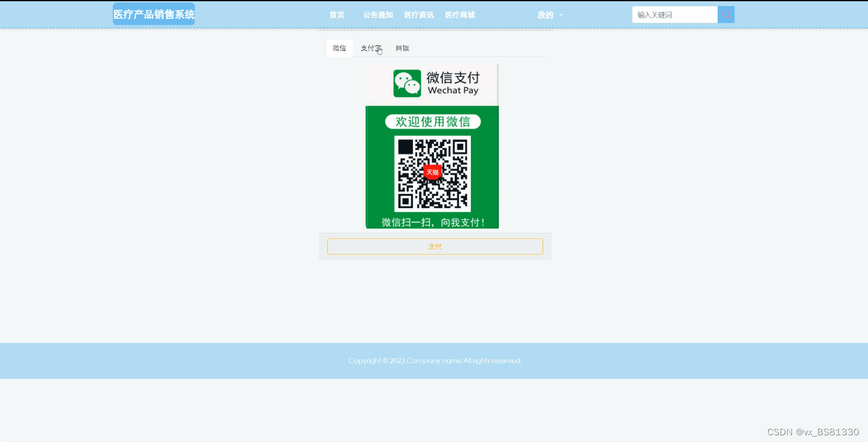
Task: Click the WeChat payment QR code
Action: pyautogui.click(x=433, y=173)
